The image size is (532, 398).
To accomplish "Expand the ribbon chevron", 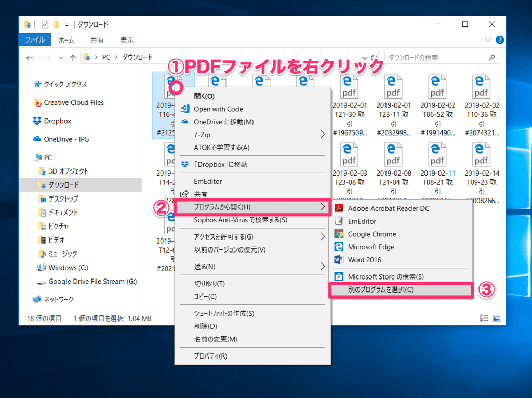I will pos(488,40).
